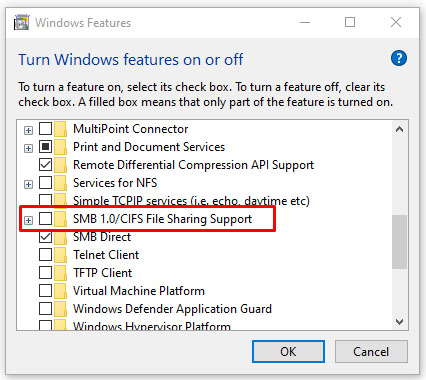The image size is (426, 380).
Task: Click the TFTP Client folder icon
Action: click(x=60, y=273)
